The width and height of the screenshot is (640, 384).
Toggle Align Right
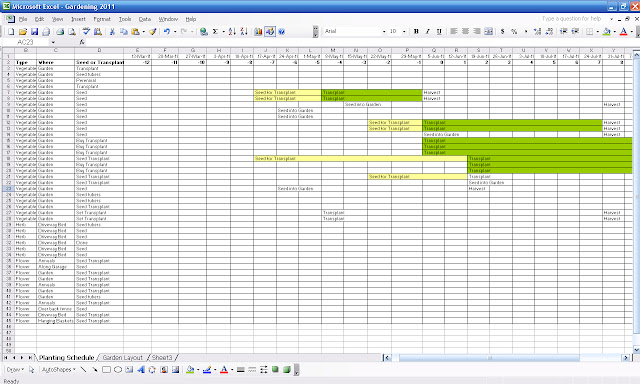click(x=476, y=31)
